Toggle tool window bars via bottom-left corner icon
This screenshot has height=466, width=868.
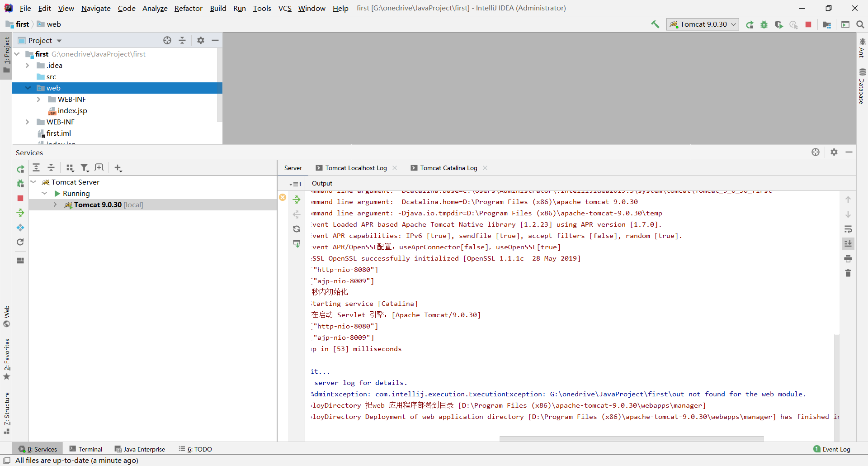click(7, 461)
